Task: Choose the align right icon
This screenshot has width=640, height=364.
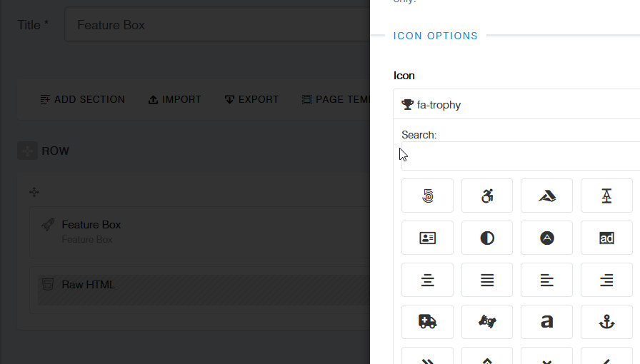Action: (606, 280)
